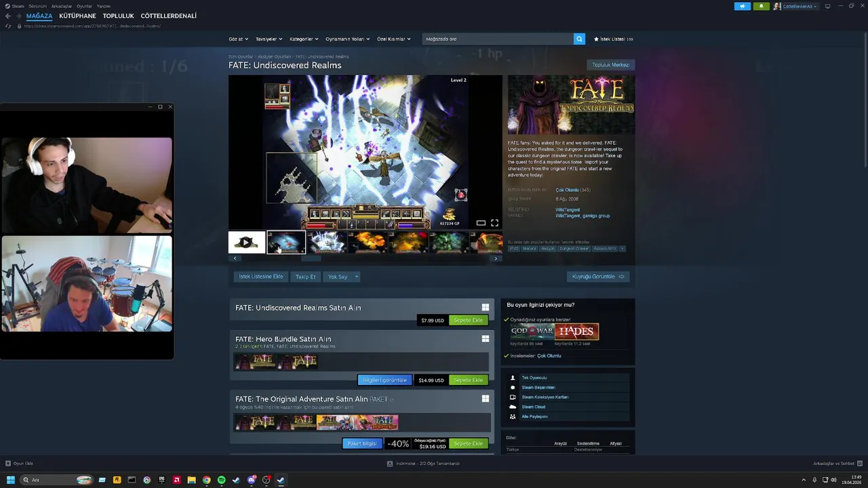Click the plus icon to add tags
The image size is (868, 488).
coord(622,249)
